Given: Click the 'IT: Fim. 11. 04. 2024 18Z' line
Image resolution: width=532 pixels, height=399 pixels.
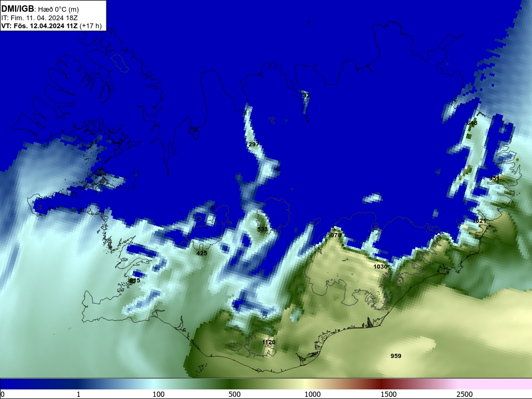Looking at the screenshot, I should pos(39,18).
